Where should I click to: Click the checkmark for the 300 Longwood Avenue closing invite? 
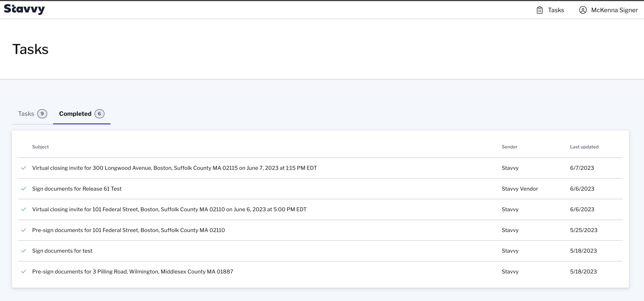coord(24,168)
